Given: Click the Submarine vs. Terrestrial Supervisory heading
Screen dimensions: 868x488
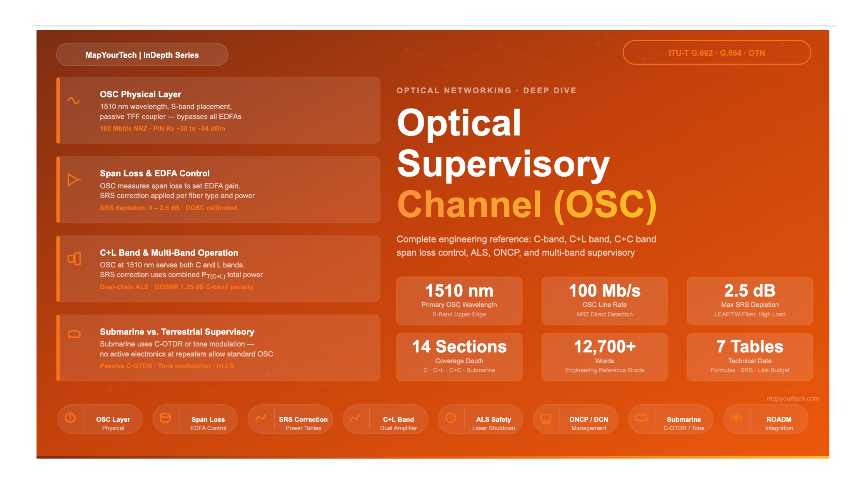Looking at the screenshot, I should [x=177, y=332].
